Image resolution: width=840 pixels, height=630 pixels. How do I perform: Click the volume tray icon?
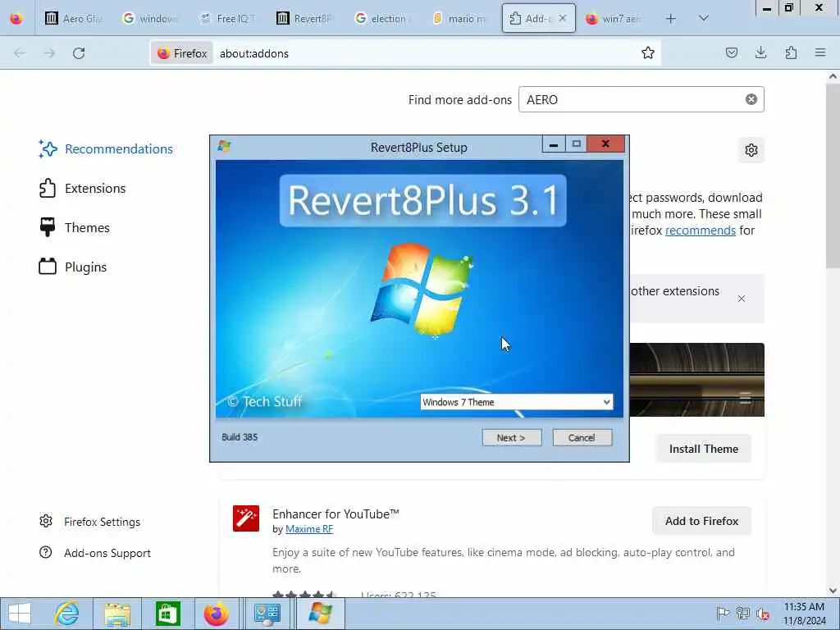click(763, 614)
